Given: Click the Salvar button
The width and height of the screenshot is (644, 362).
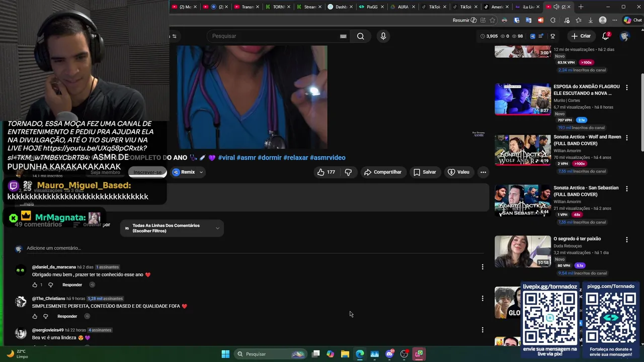Looking at the screenshot, I should coord(425,172).
